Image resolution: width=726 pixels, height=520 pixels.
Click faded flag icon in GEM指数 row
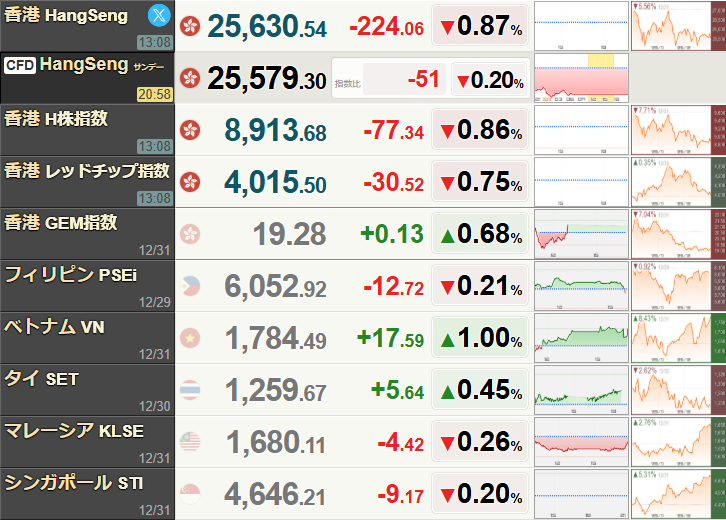(x=190, y=234)
